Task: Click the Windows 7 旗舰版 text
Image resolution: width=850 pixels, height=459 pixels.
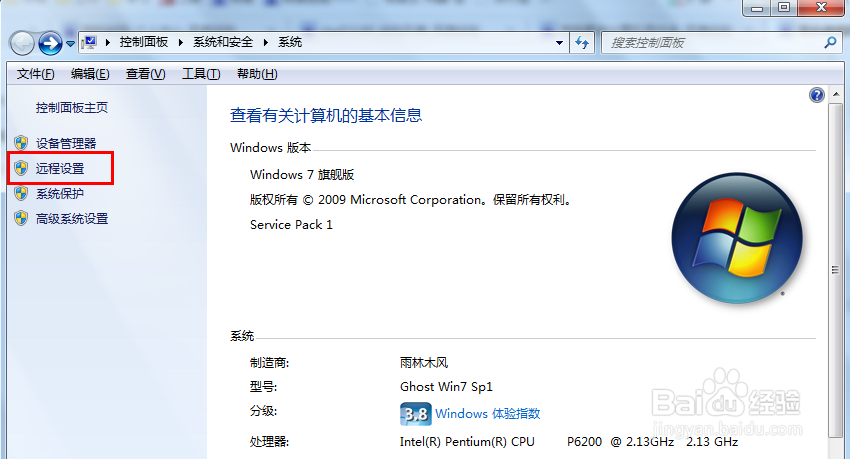Action: point(302,174)
